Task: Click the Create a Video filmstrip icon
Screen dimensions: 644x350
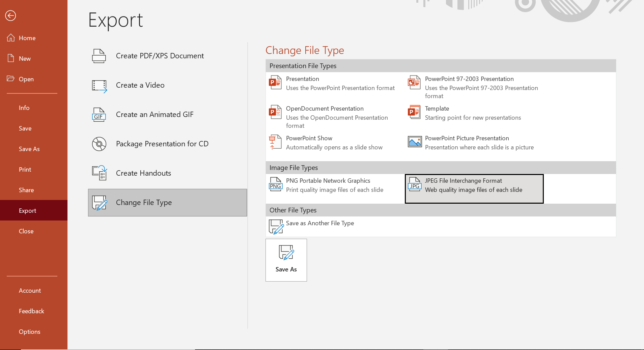Action: [x=100, y=86]
